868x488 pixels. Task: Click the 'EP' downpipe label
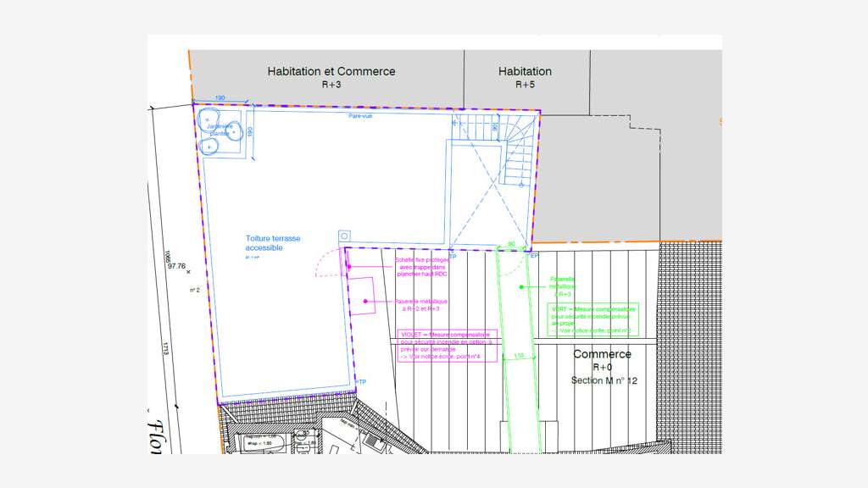pyautogui.click(x=534, y=256)
